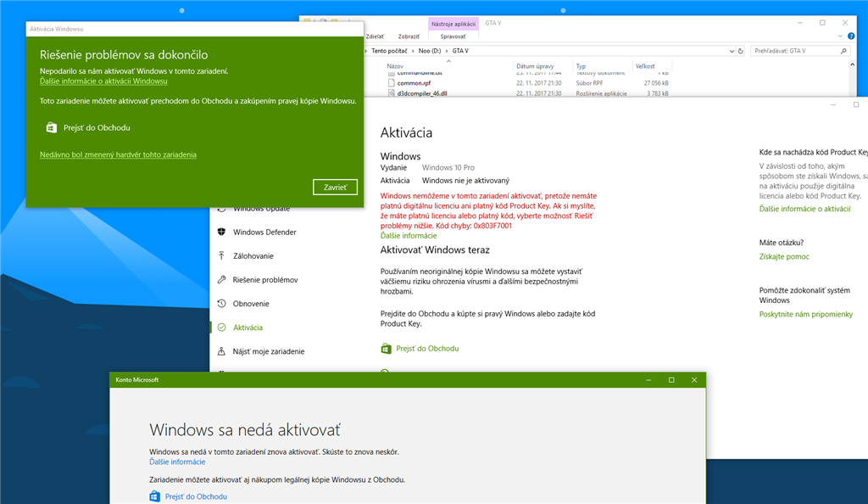Click Prejsť do Obchodu link in Settings window
This screenshot has height=504, width=868.
pyautogui.click(x=427, y=349)
